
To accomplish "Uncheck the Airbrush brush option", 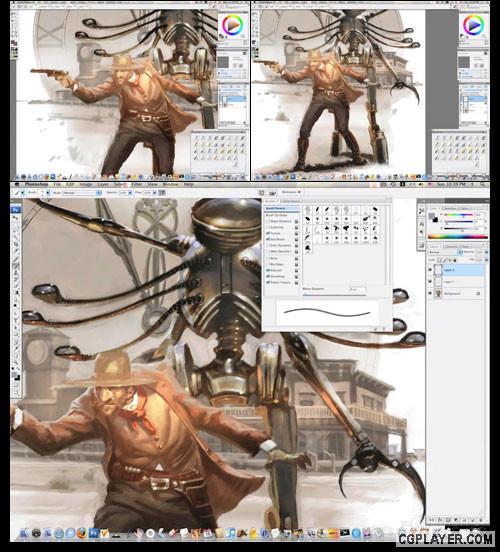I will coord(268,270).
